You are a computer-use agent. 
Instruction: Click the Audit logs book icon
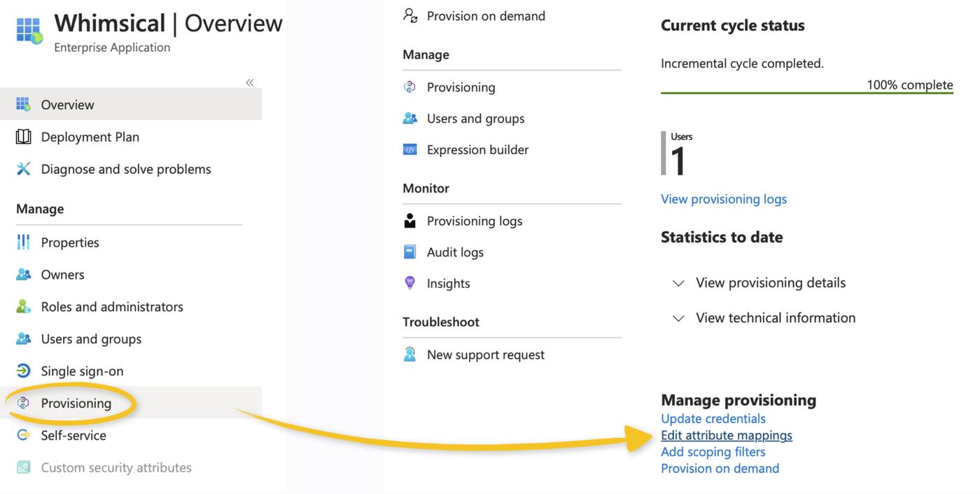pos(410,252)
